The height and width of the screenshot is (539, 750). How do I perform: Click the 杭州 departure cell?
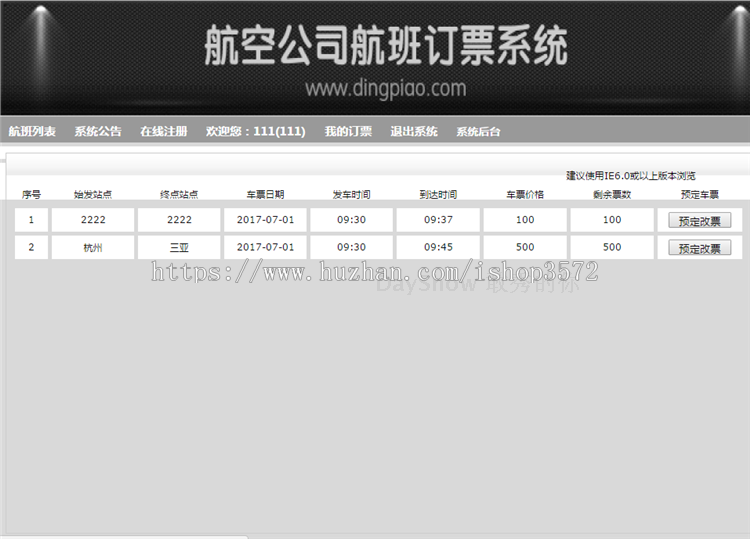point(93,247)
